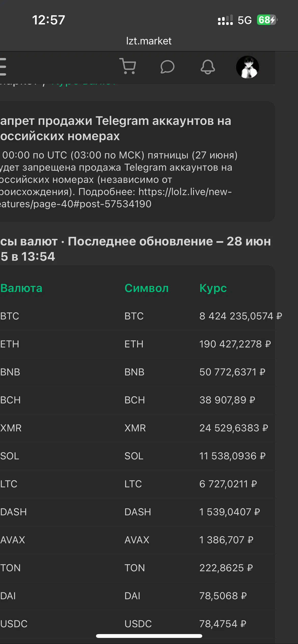Open the Telegram accounts ban announcement heading

coord(116,128)
